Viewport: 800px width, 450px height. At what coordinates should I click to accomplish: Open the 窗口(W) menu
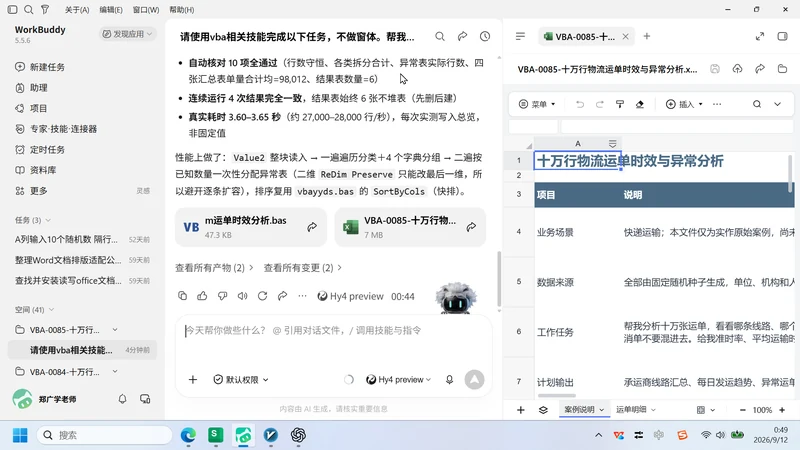[x=146, y=10]
